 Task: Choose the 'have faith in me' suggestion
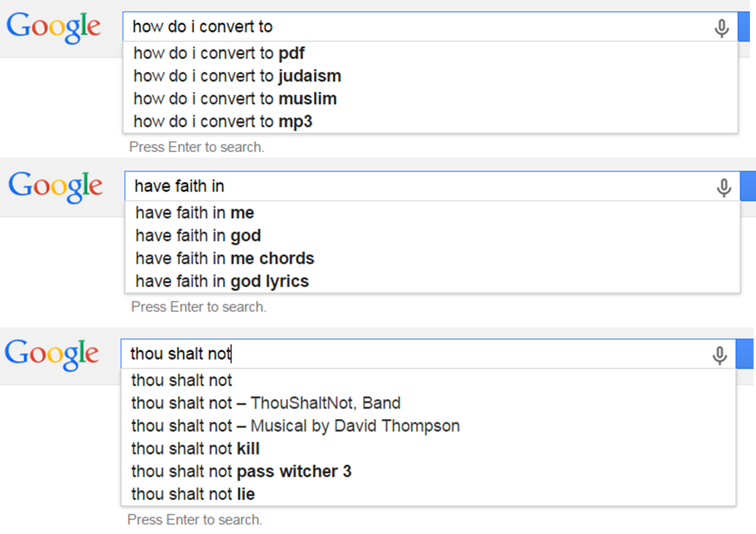click(194, 213)
